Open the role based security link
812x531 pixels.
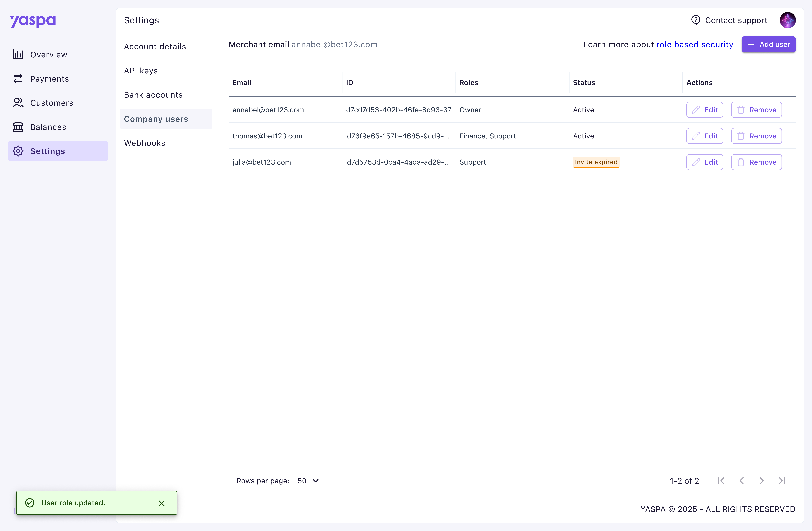(x=694, y=44)
